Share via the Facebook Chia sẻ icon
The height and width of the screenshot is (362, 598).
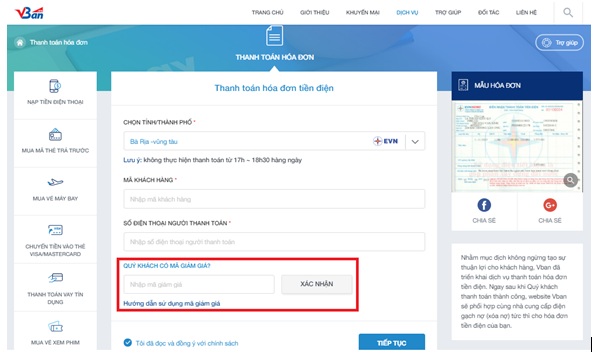(484, 205)
